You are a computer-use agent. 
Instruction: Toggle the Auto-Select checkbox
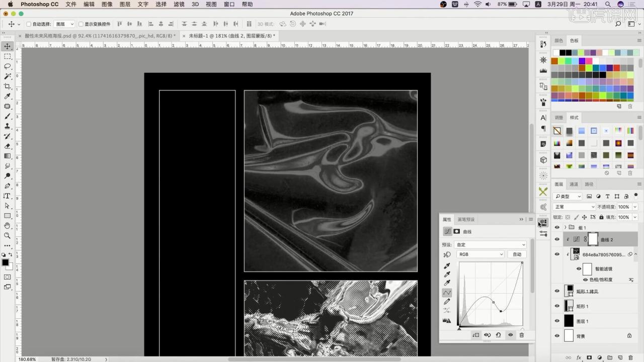click(29, 24)
